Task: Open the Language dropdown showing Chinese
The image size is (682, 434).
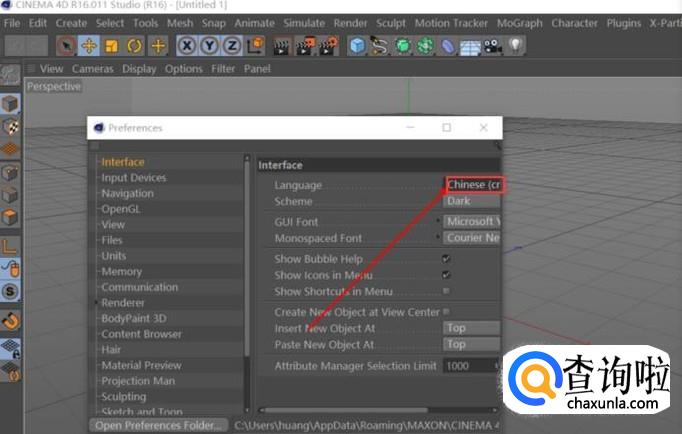Action: (473, 185)
